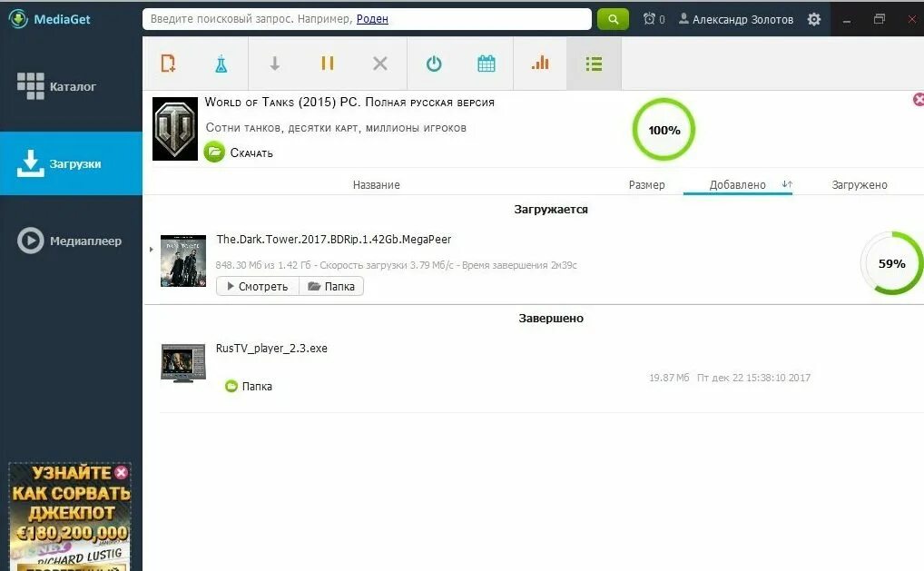The height and width of the screenshot is (571, 924).
Task: Select The.Dark.Tower.2017.BDRip file name
Action: pos(333,240)
